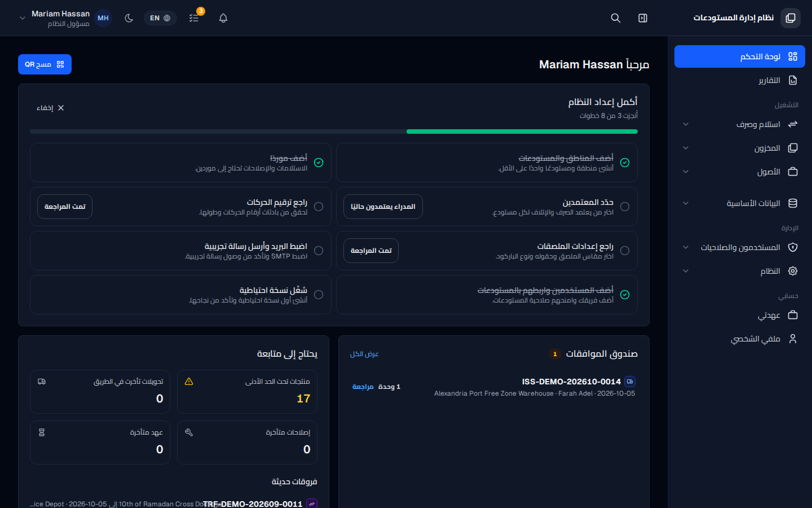Switch language with EN button
This screenshot has width=812, height=508.
pyautogui.click(x=160, y=18)
